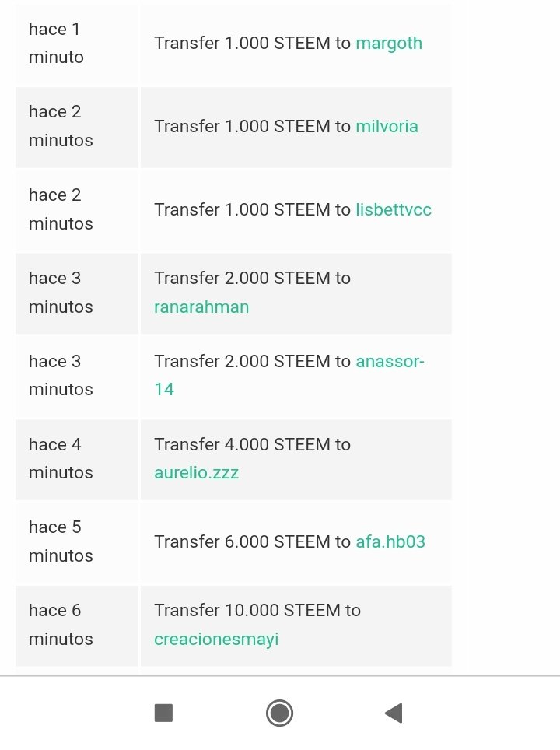The image size is (560, 750).
Task: Open the milvoria account link
Action: (387, 126)
